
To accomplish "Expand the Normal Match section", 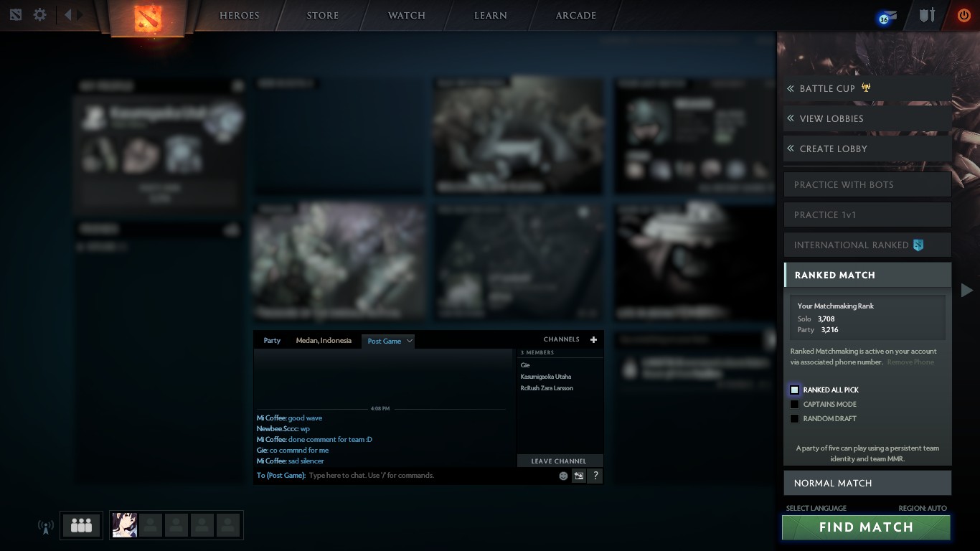I will pyautogui.click(x=867, y=483).
